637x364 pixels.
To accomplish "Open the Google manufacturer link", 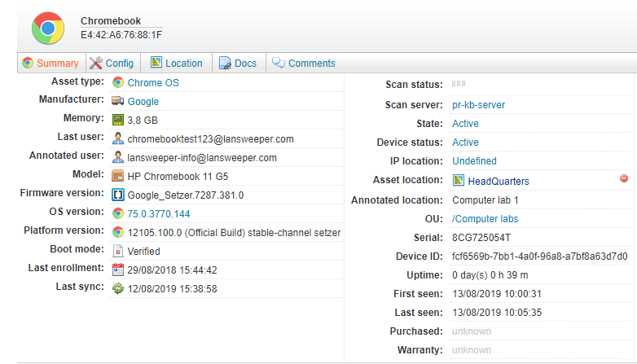I will coord(143,102).
